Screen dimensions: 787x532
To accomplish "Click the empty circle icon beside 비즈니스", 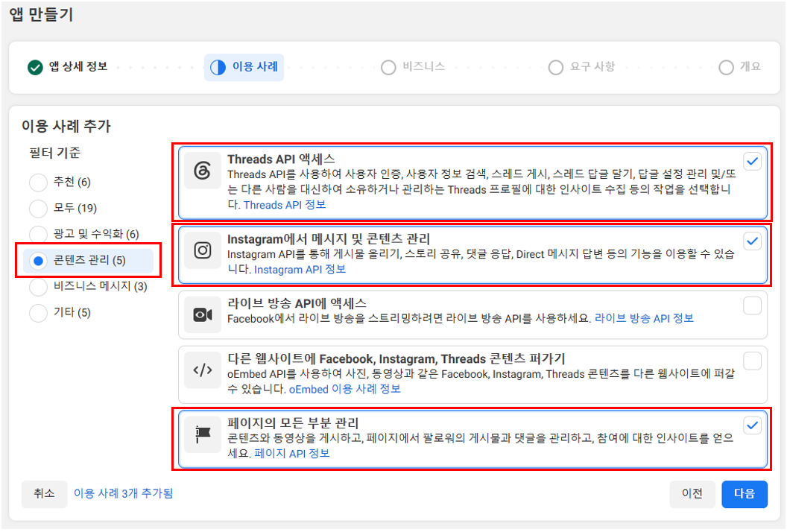I will pos(388,67).
